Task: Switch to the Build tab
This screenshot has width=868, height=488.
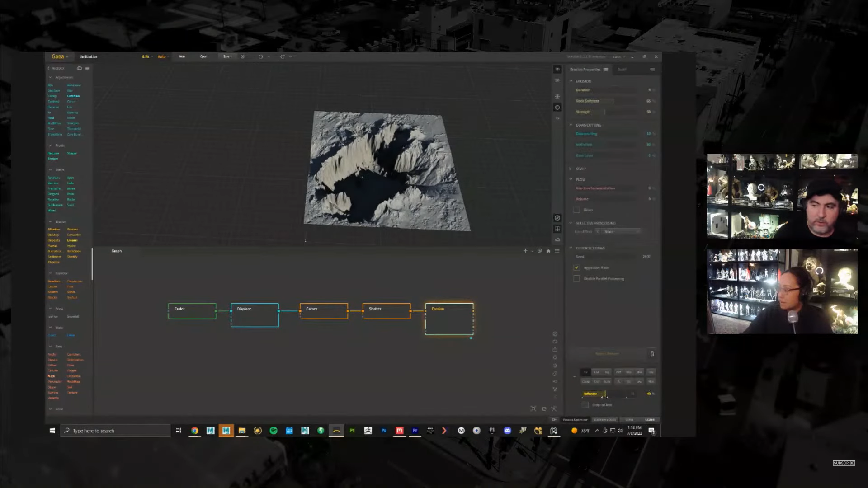Action: click(x=622, y=70)
